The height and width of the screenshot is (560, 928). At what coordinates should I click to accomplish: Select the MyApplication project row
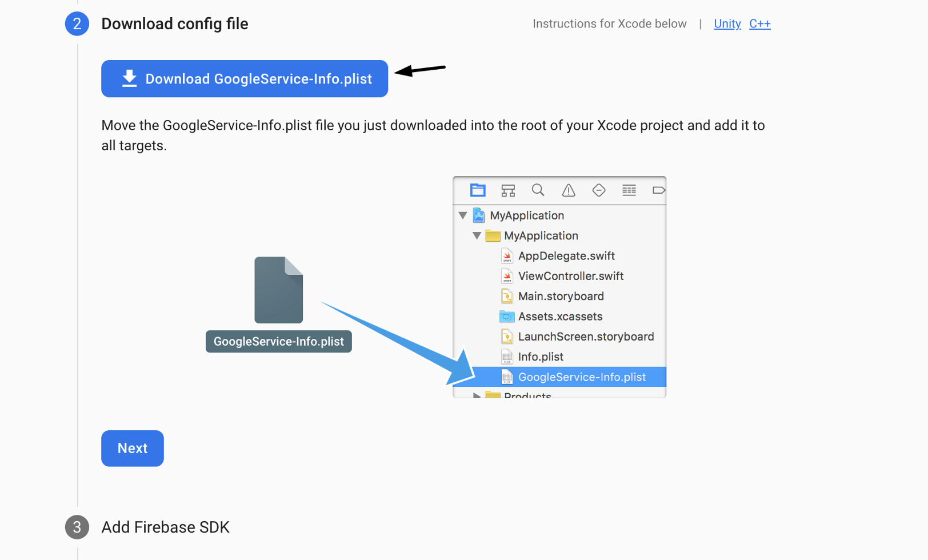pos(559,215)
